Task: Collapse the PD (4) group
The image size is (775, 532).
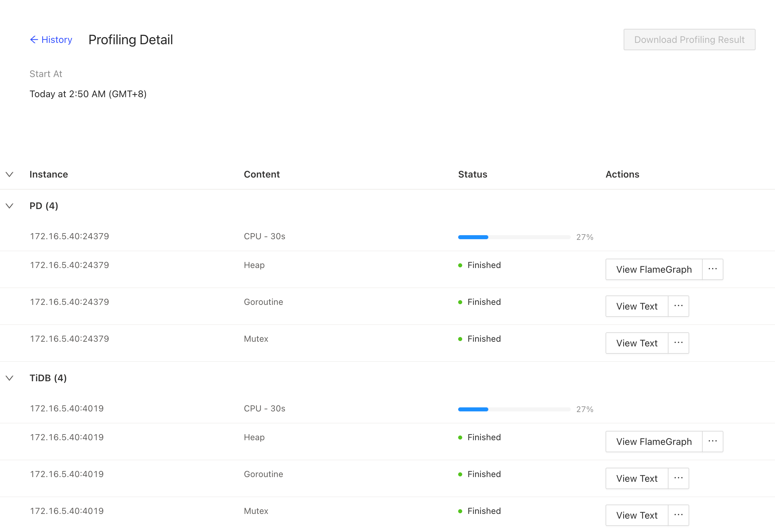Action: click(x=10, y=206)
